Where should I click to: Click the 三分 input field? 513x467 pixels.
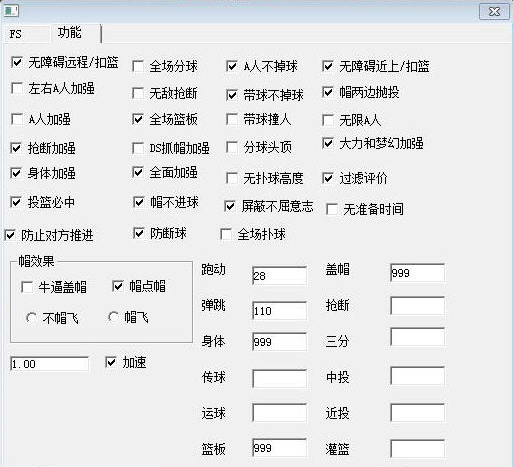(x=417, y=337)
